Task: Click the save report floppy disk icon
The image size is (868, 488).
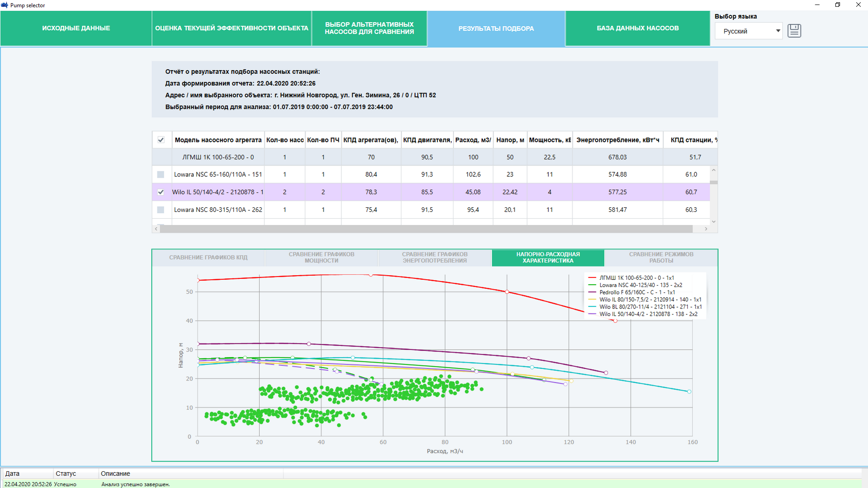Action: [x=794, y=31]
